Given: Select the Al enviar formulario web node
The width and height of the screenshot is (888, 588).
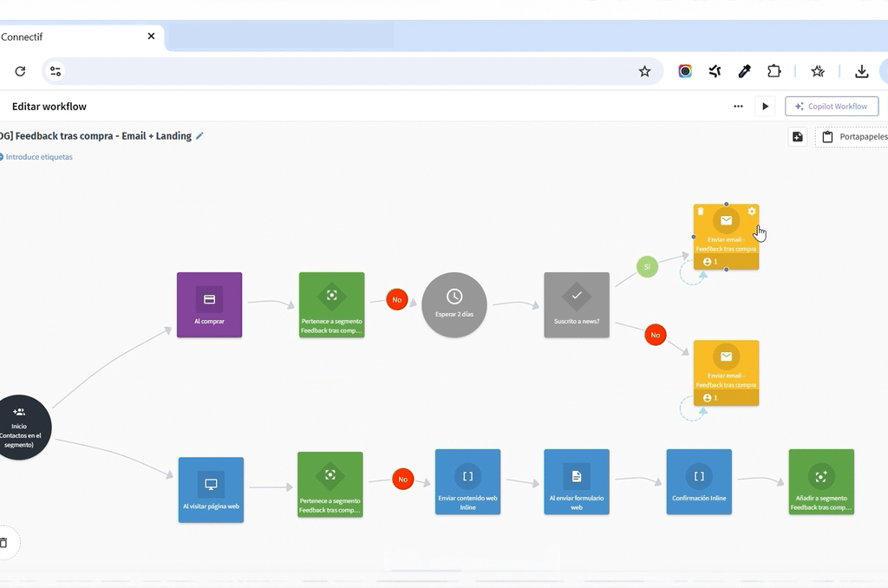Looking at the screenshot, I should coord(577,482).
